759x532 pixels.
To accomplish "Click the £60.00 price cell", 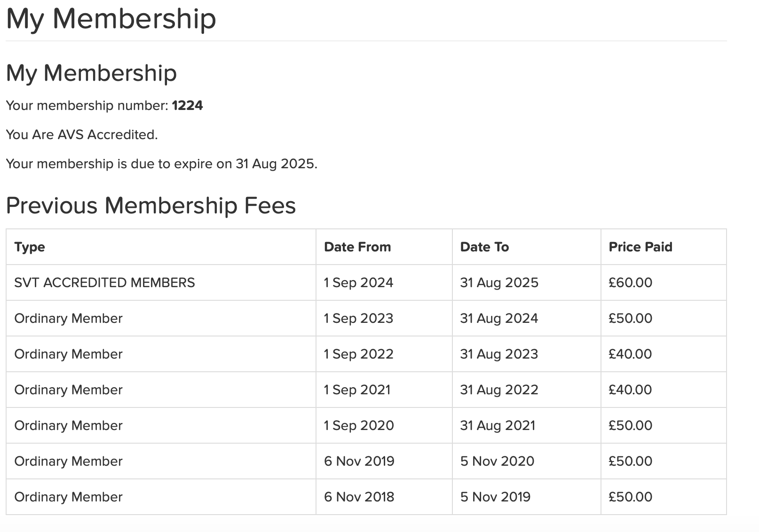I will click(630, 283).
